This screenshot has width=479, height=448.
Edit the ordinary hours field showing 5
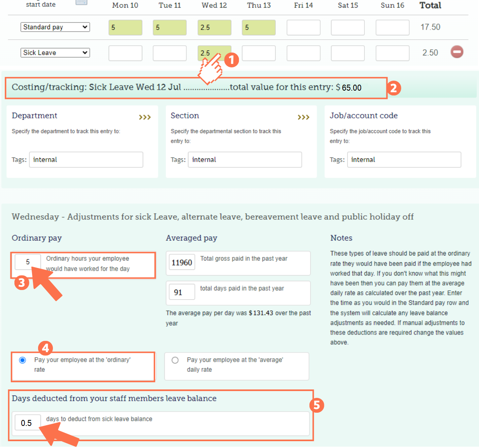coord(27,262)
